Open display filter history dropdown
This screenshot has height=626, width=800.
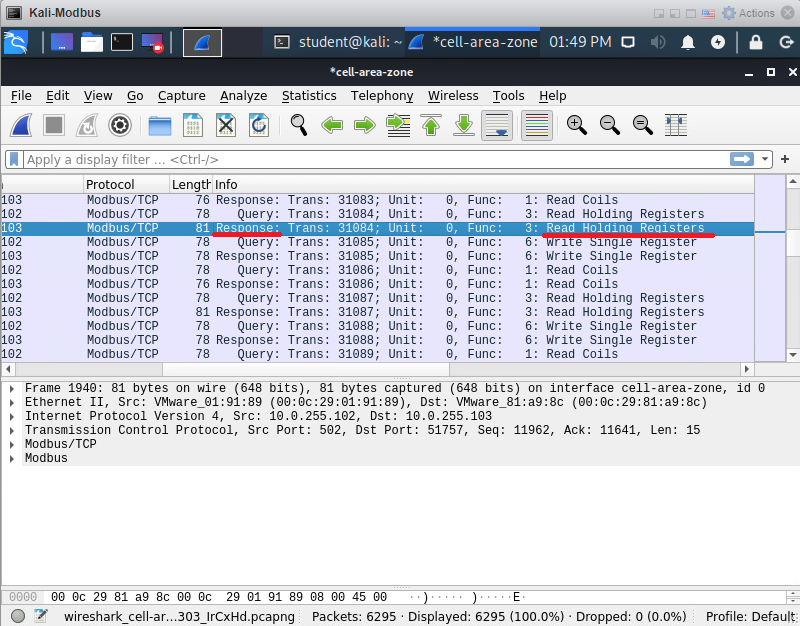pyautogui.click(x=764, y=160)
